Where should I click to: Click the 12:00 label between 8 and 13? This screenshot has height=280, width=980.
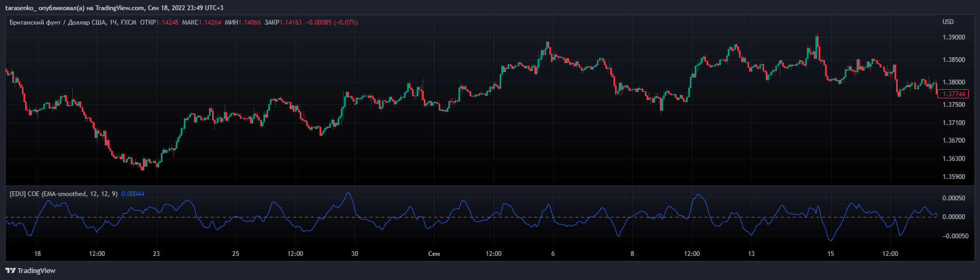click(x=692, y=254)
